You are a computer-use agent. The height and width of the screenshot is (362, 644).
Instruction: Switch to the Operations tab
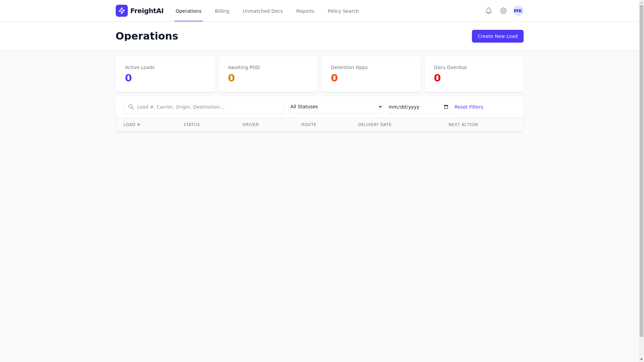[x=189, y=11]
